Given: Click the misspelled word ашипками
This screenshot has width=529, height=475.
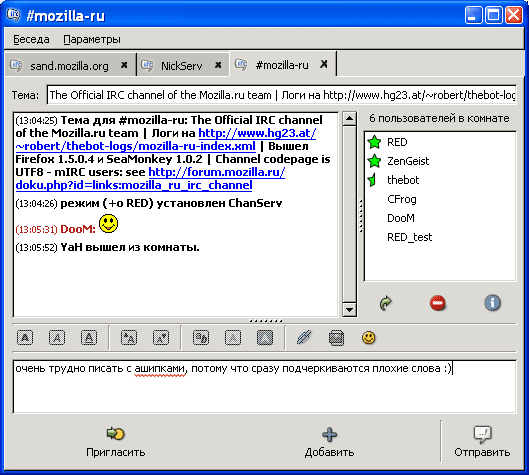Looking at the screenshot, I should [x=160, y=369].
